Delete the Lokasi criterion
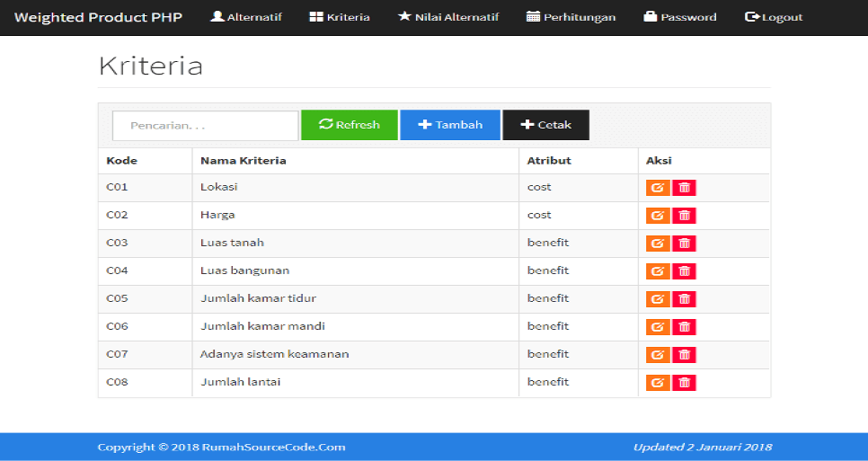The width and height of the screenshot is (868, 461). click(684, 188)
